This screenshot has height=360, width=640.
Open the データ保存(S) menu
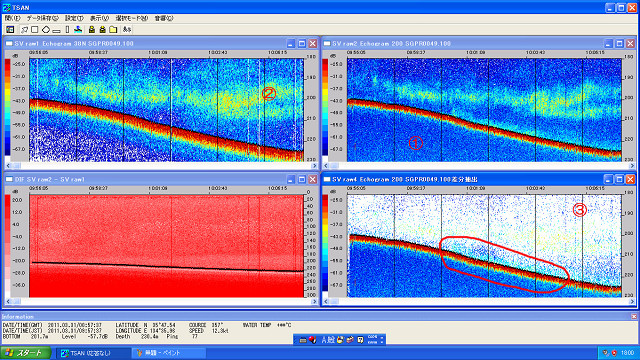point(42,18)
